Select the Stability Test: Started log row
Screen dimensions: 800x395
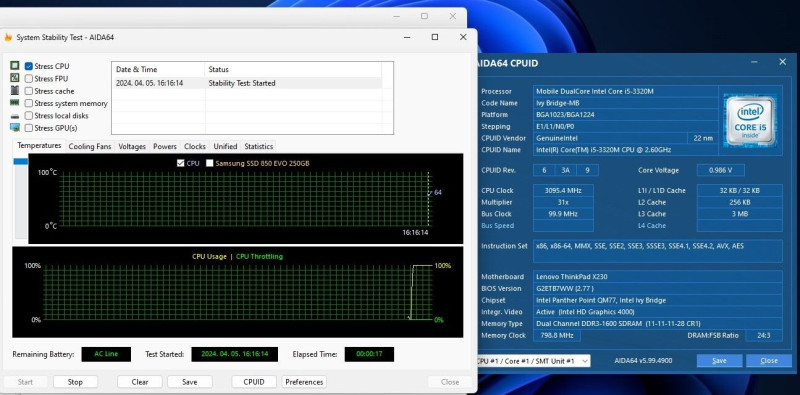[247, 83]
